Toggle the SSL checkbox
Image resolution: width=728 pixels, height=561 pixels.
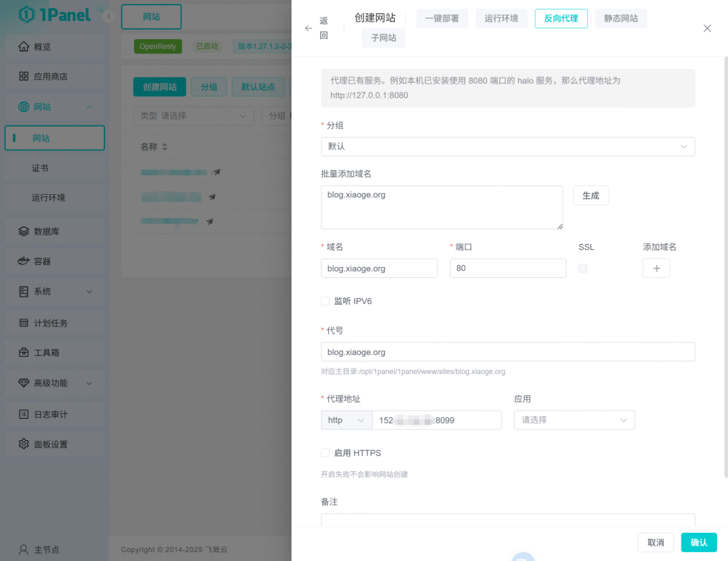pos(582,268)
